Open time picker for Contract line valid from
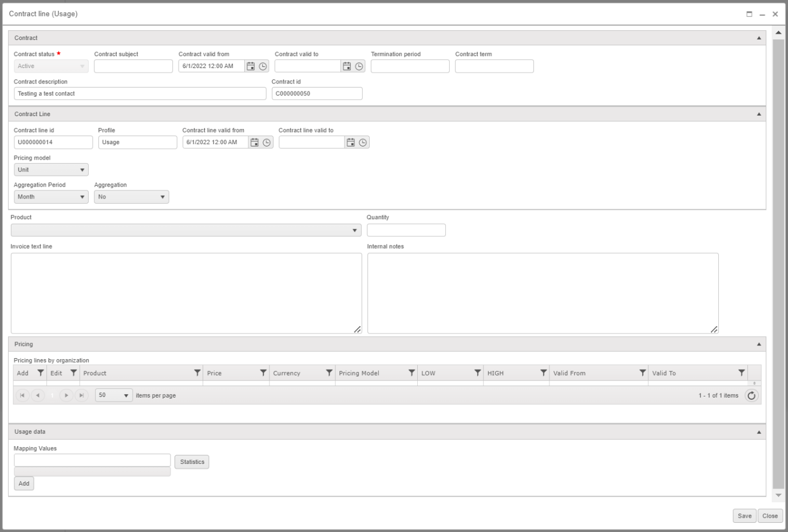Screen dimensions: 788x532 coord(267,142)
